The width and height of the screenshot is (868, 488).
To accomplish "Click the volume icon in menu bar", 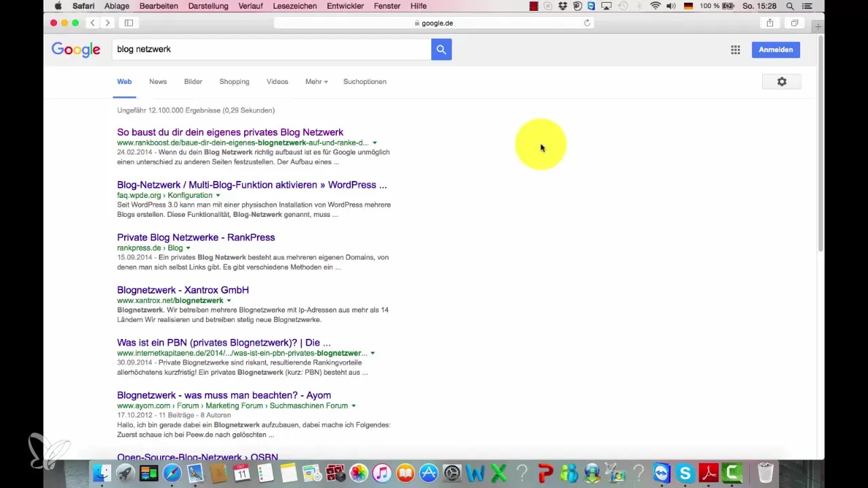I will [671, 6].
